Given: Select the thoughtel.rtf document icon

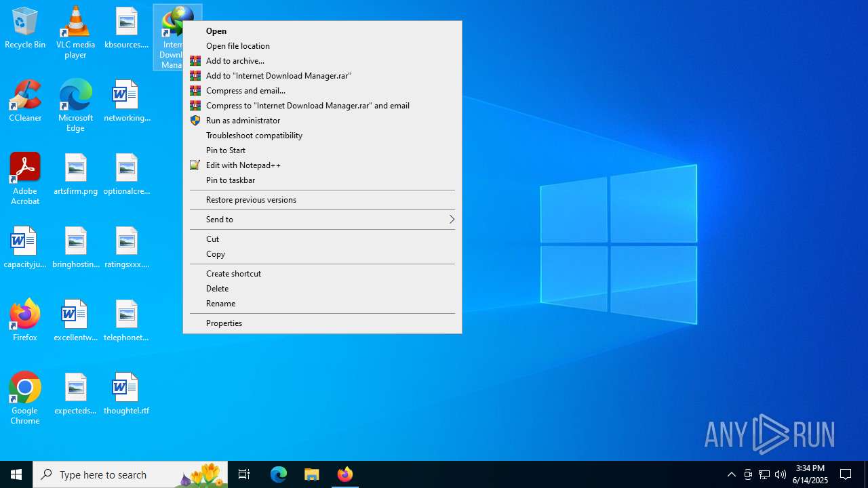Looking at the screenshot, I should coord(127,394).
